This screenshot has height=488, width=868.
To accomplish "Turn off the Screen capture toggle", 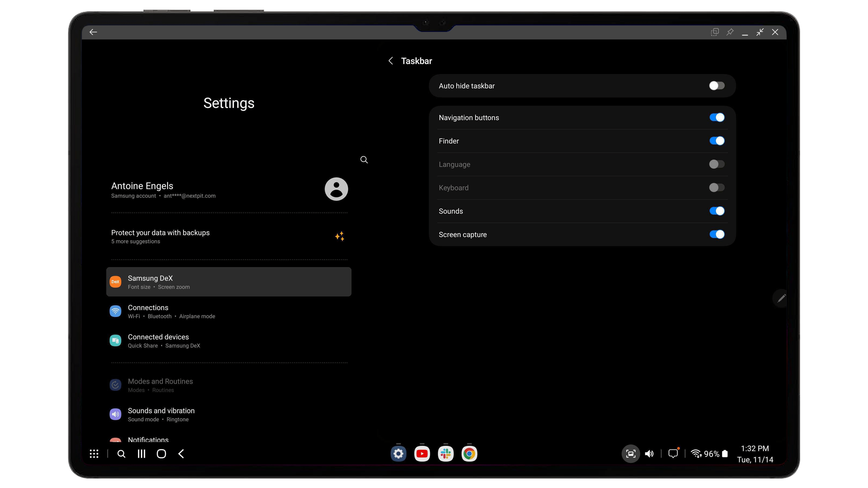I will pyautogui.click(x=717, y=234).
